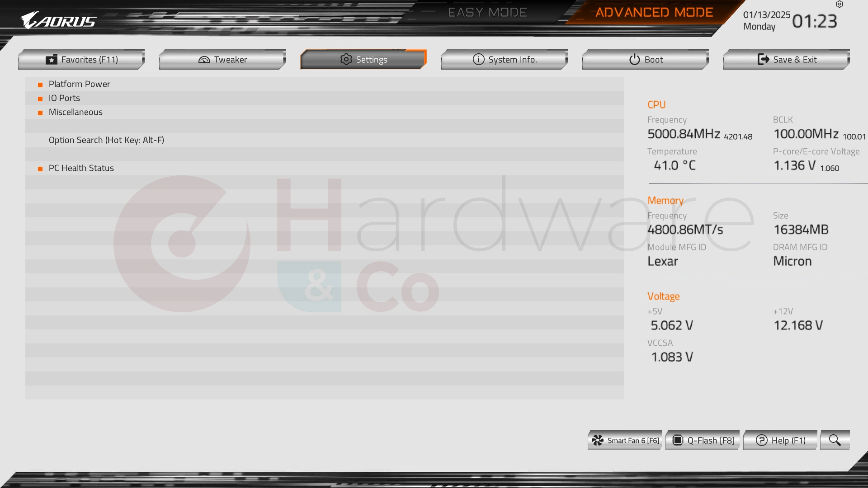Open the Tweaker settings panel
The width and height of the screenshot is (868, 488).
(222, 59)
